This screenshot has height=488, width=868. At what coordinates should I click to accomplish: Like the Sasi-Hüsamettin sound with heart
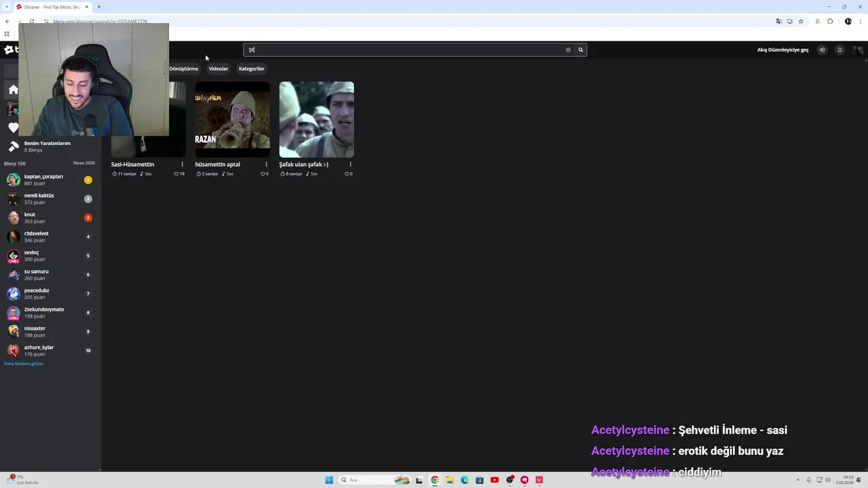tap(176, 174)
